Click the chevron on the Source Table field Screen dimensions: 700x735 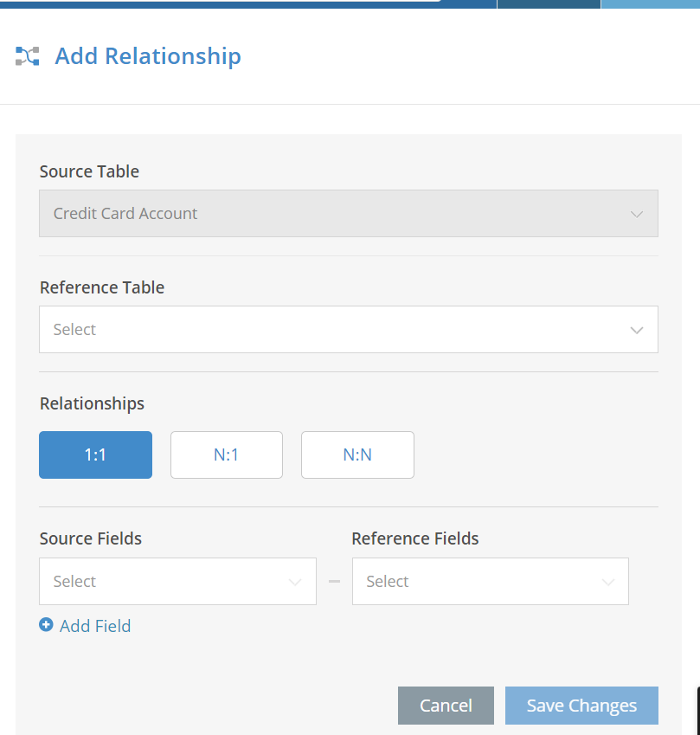point(637,213)
